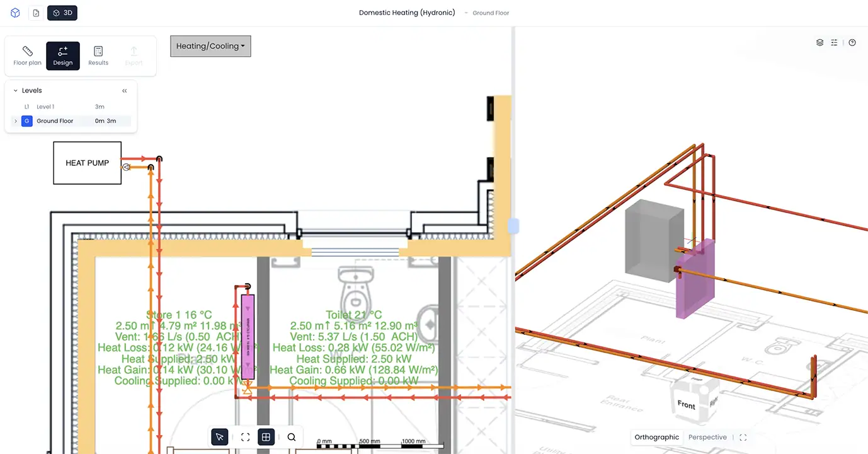Click the blue cube app logo
Viewport: 868px width, 454px height.
(x=15, y=13)
